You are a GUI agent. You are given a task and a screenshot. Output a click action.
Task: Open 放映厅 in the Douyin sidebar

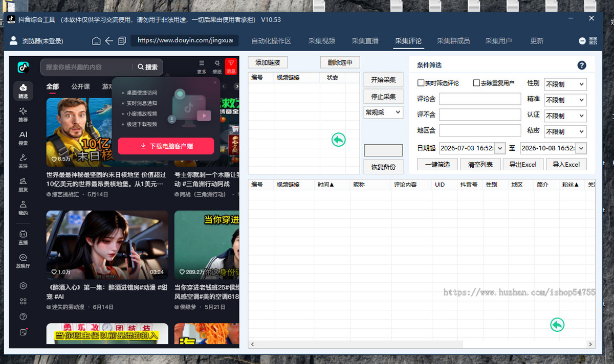click(x=23, y=261)
